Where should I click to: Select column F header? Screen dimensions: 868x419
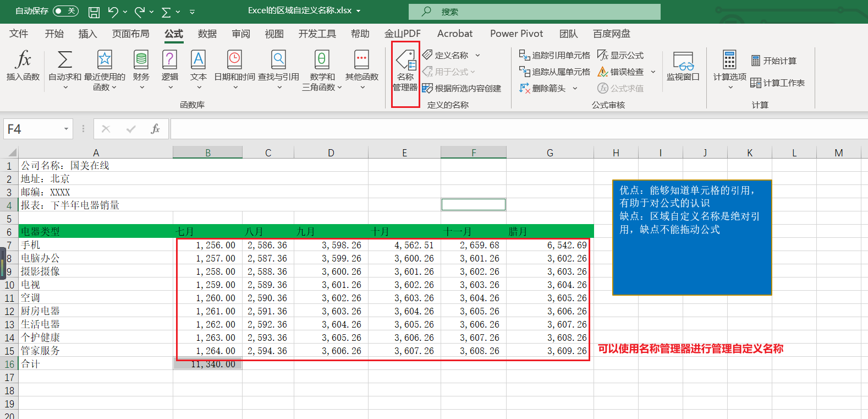click(x=474, y=153)
